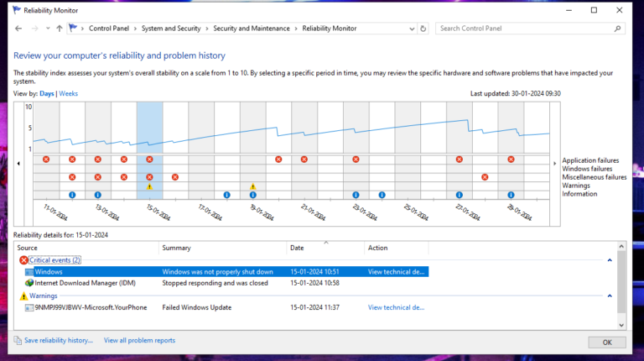The image size is (644, 361).
Task: Select application failure icon on 13-01-2024
Action: coord(98,160)
